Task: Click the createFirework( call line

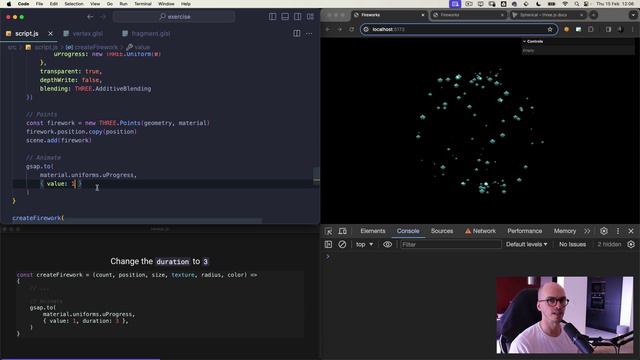Action: tap(38, 218)
